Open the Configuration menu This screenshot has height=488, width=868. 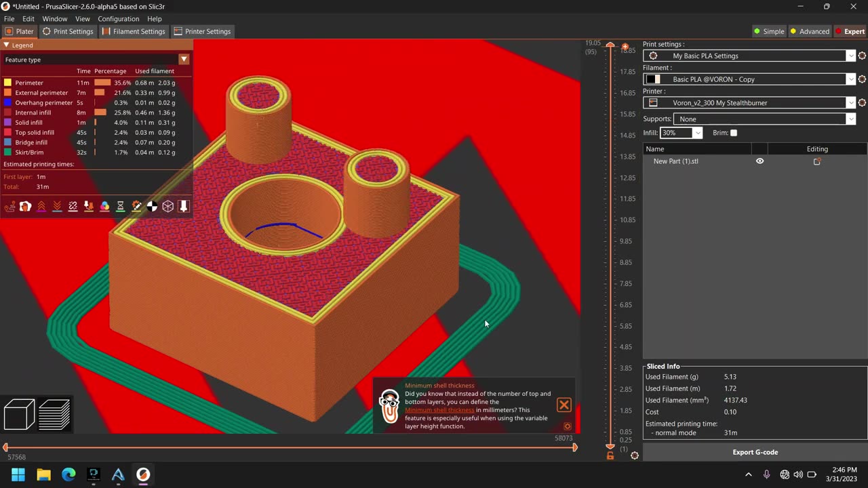pyautogui.click(x=118, y=19)
